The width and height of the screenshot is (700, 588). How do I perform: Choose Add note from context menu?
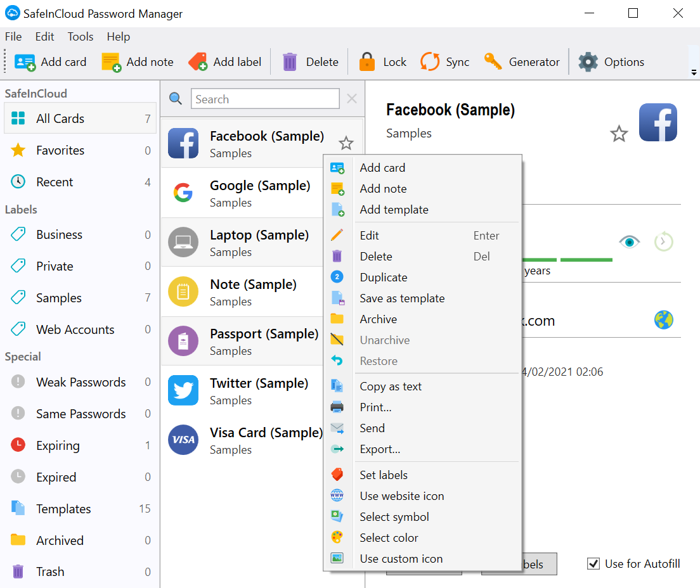coord(423,189)
